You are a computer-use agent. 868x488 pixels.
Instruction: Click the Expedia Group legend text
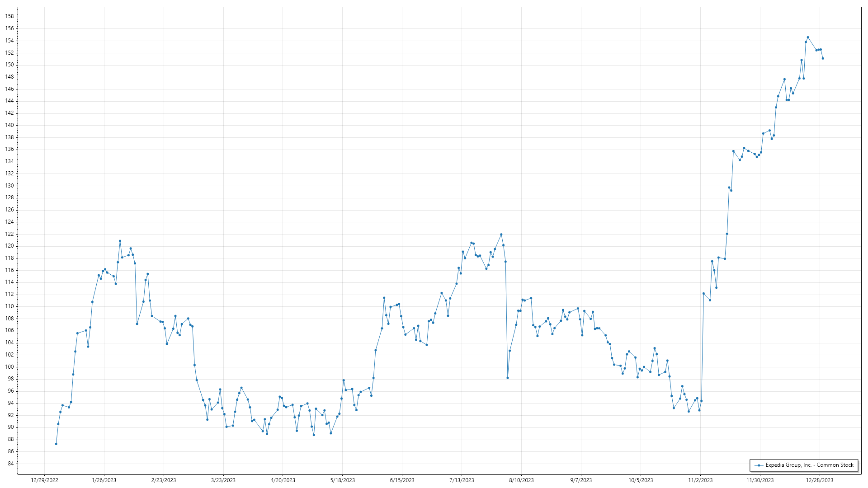point(809,465)
